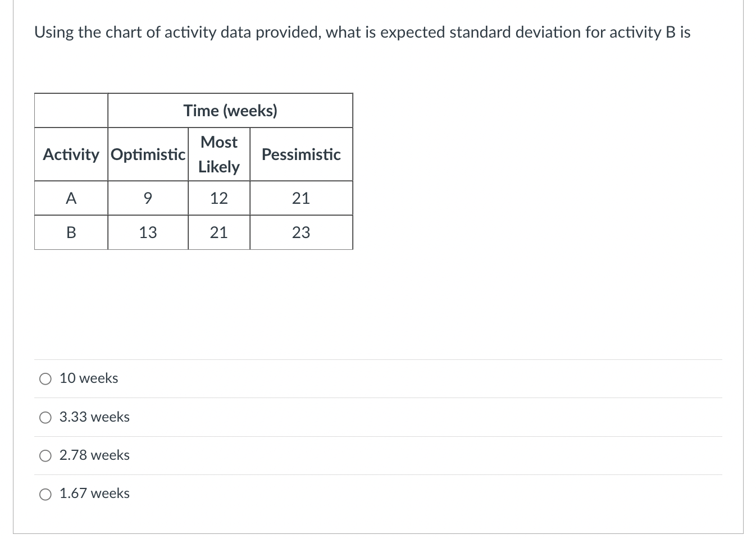Click the value 21 in Activity B row
756x539 pixels.
pyautogui.click(x=218, y=232)
